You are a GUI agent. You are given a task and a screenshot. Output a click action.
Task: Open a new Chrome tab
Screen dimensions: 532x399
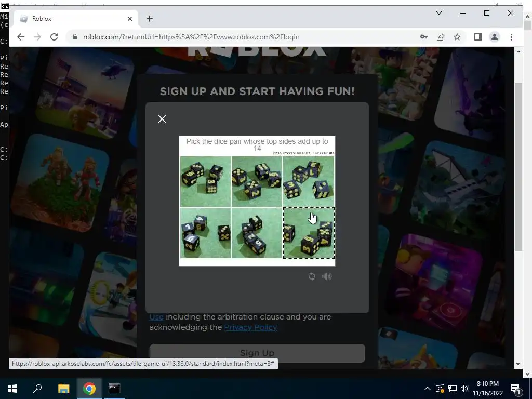(149, 19)
